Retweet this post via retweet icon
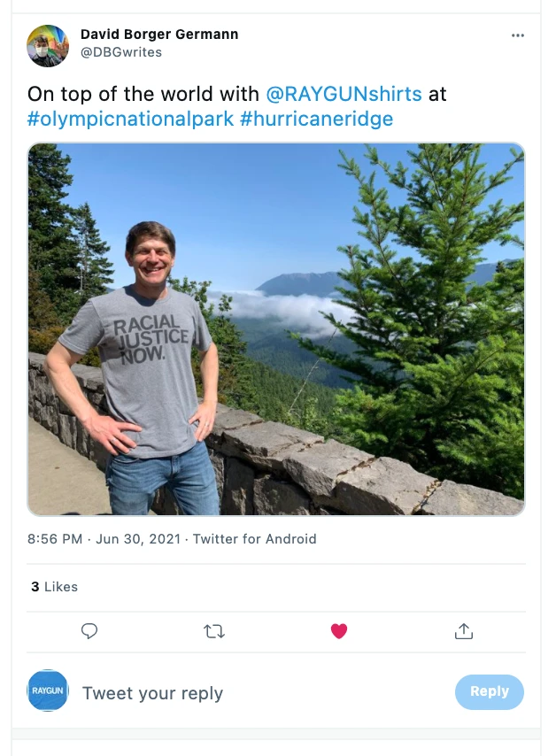Viewport: 556px width, 756px height. [214, 631]
